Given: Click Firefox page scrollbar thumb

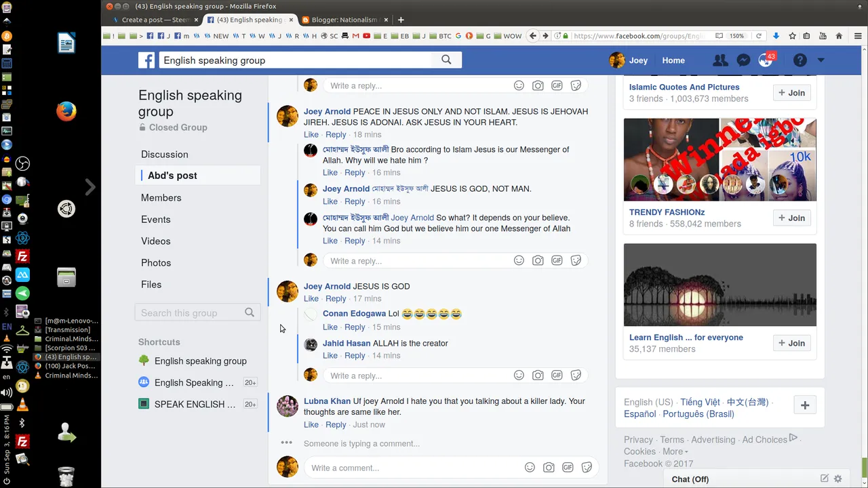Looking at the screenshot, I should (864, 467).
